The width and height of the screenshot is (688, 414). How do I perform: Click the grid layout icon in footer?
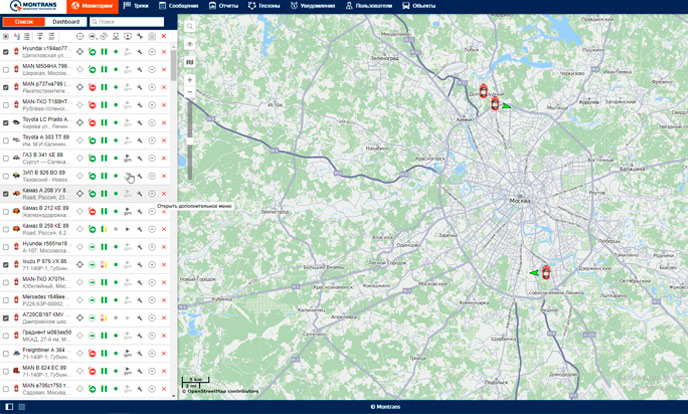[22, 407]
